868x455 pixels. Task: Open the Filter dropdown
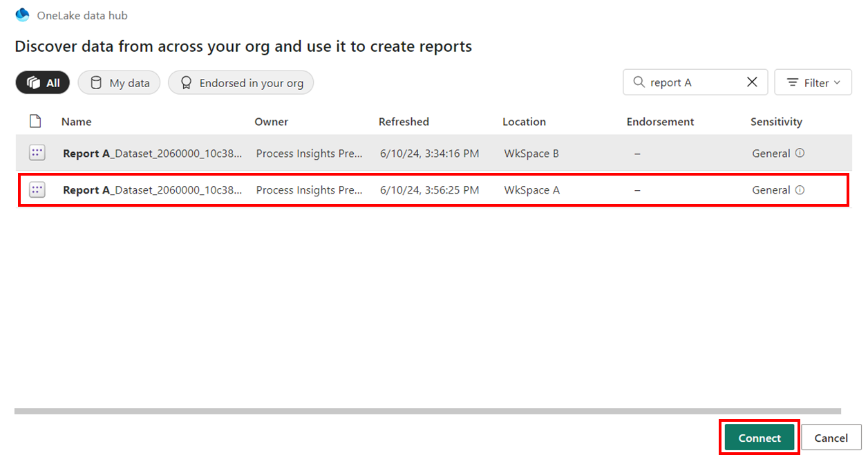[813, 82]
